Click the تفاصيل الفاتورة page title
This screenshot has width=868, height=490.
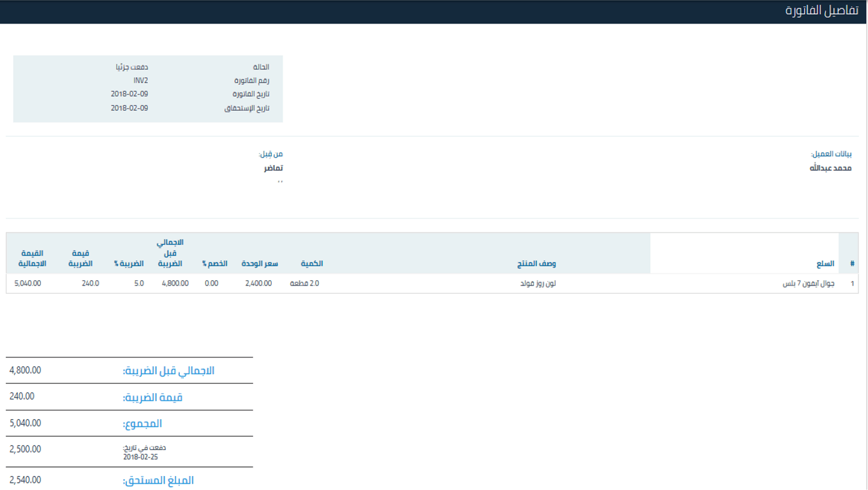tap(822, 11)
